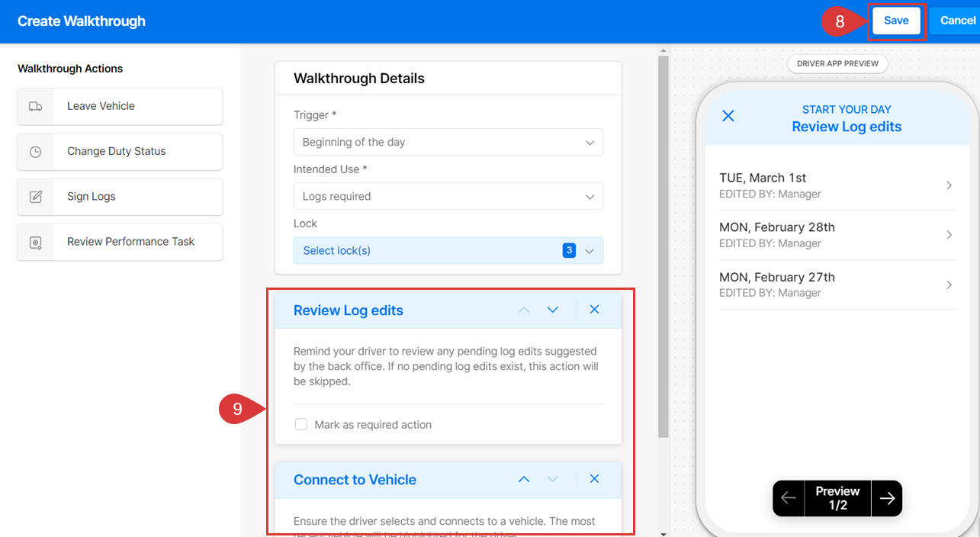Click the vertical scrollbar of the form

(664, 246)
